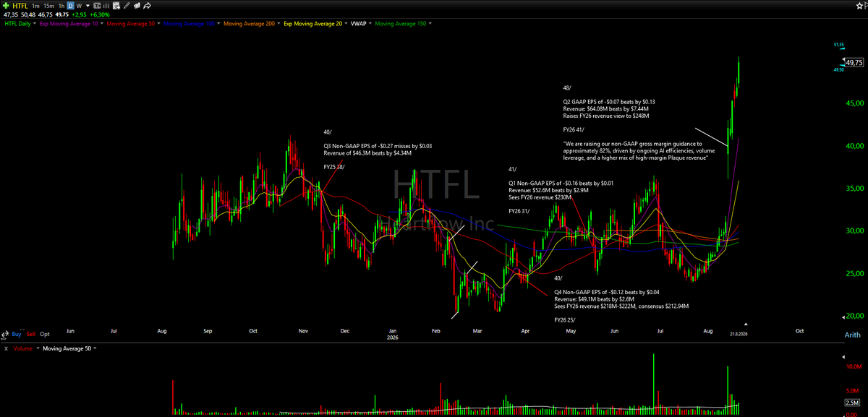Screen dimensions: 868x417
Task: Click the Q4 Non-GAAP EPS annotation note
Action: 621,299
